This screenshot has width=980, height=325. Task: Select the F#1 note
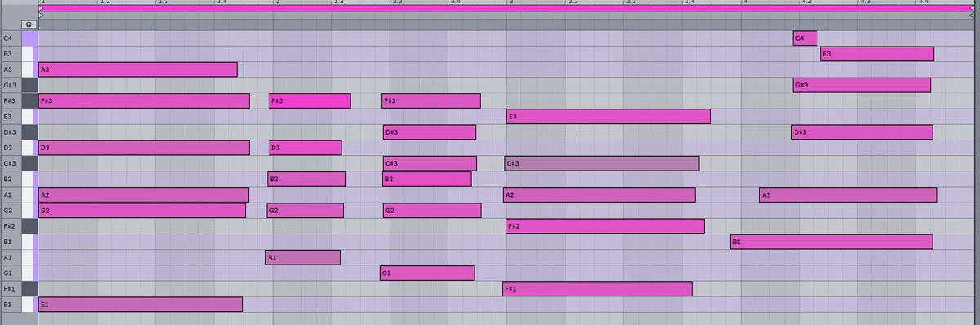(597, 288)
